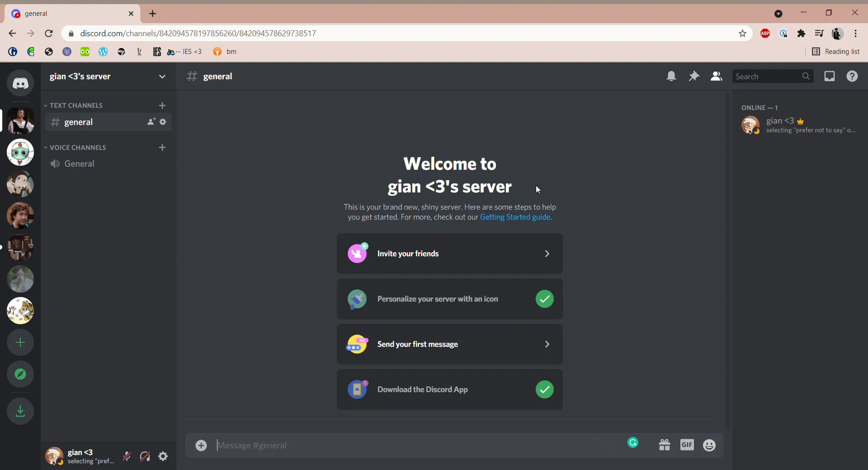Open Chrome three-dot menu
Screen dimensions: 868x470
pos(856,33)
